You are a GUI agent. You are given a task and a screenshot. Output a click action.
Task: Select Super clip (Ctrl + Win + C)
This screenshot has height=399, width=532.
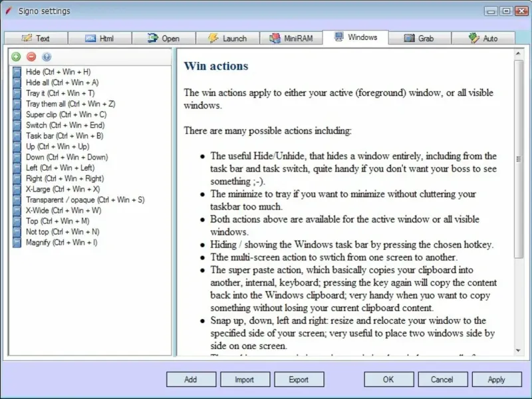(66, 114)
